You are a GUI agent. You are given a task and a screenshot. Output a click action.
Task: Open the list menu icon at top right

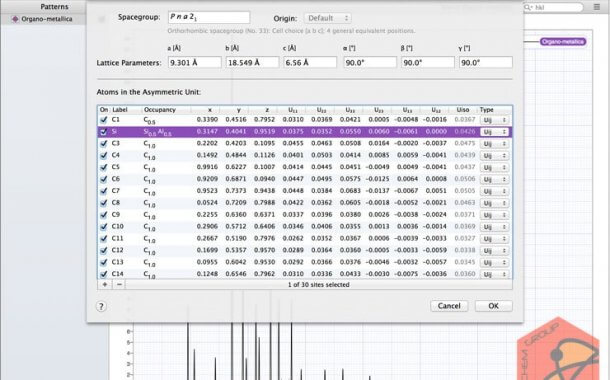[596, 7]
